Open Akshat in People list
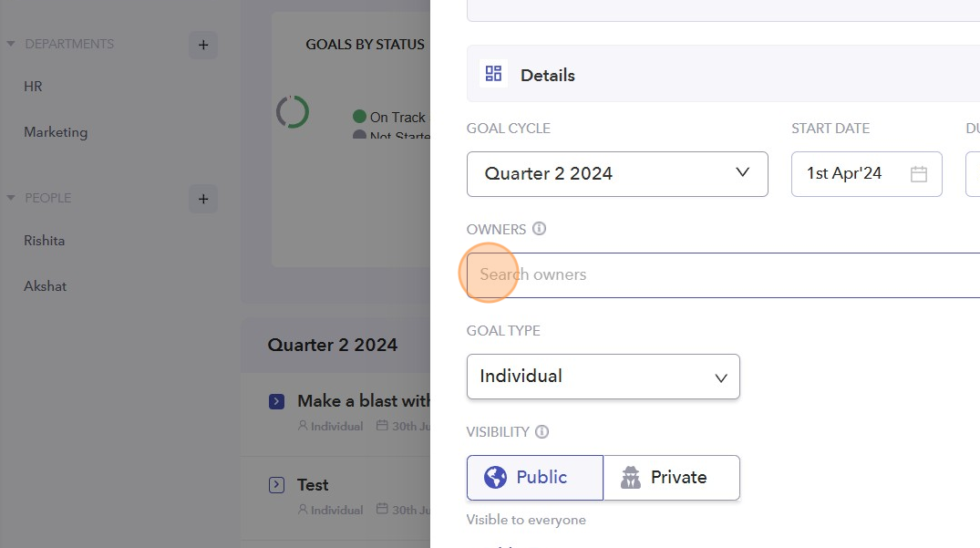980x548 pixels. pos(46,286)
